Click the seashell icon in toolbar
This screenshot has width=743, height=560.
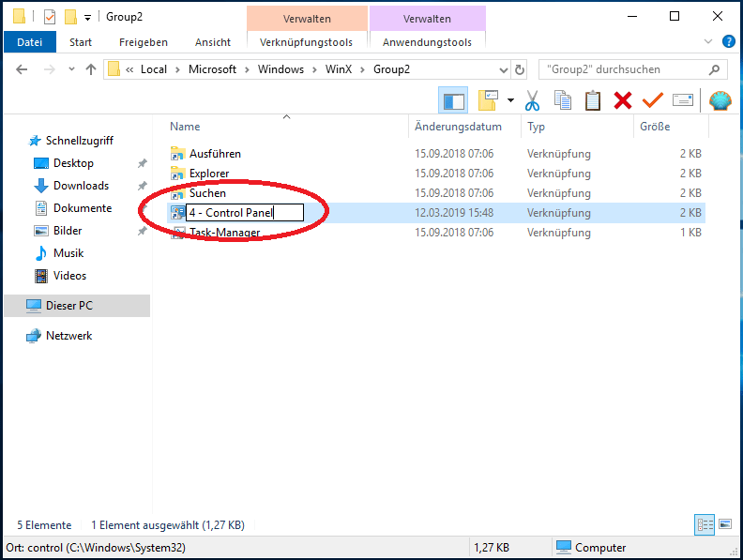click(720, 100)
